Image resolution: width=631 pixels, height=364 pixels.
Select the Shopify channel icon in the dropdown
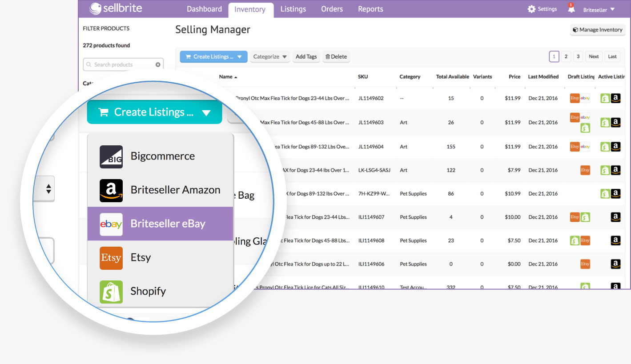(111, 292)
